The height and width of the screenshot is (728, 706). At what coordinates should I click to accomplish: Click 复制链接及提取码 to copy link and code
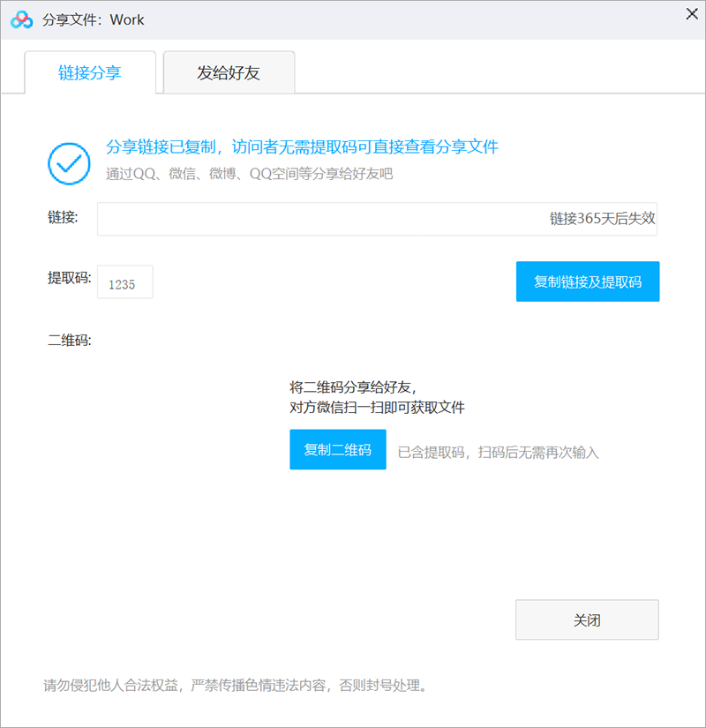pyautogui.click(x=588, y=281)
